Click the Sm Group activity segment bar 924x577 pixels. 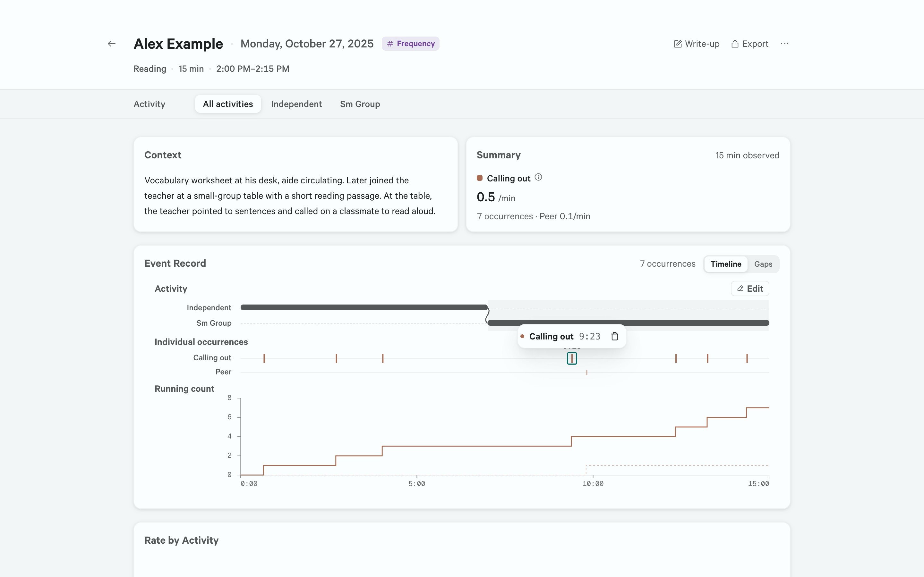point(629,323)
